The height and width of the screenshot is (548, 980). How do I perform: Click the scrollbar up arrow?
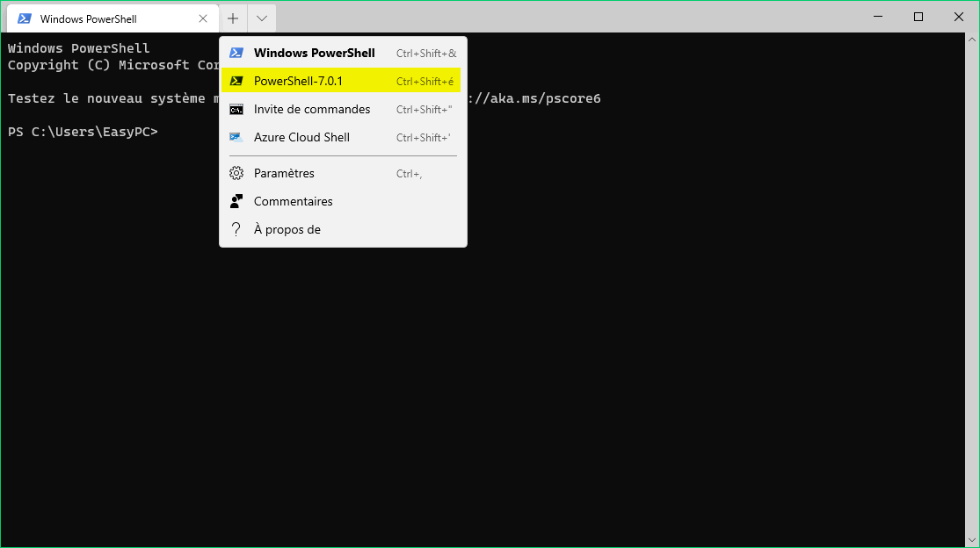pos(972,40)
